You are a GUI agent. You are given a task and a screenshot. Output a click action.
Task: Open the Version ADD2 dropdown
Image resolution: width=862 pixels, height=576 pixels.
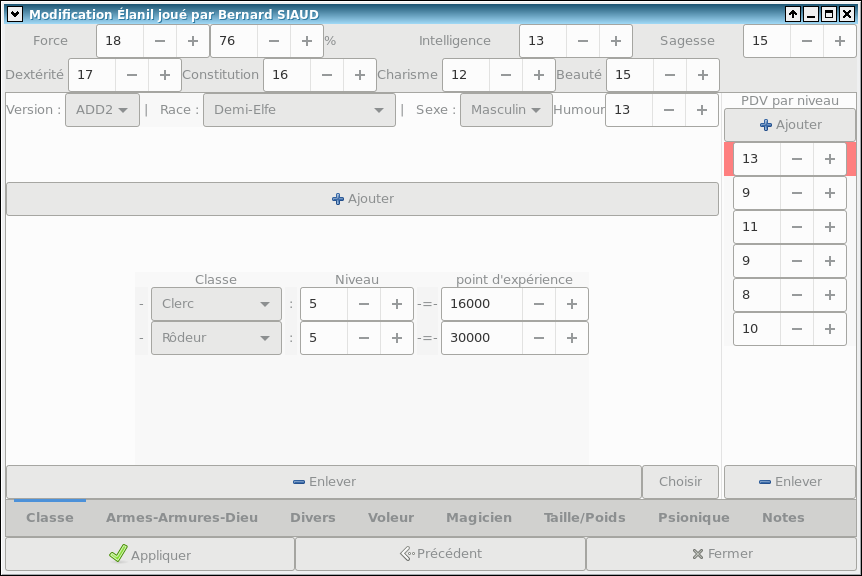coord(102,110)
